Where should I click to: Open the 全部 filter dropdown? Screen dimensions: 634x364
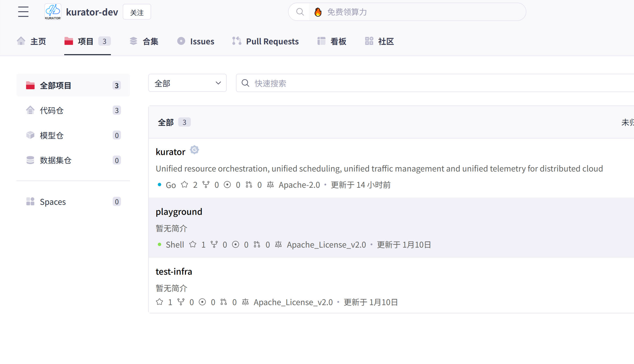(187, 83)
